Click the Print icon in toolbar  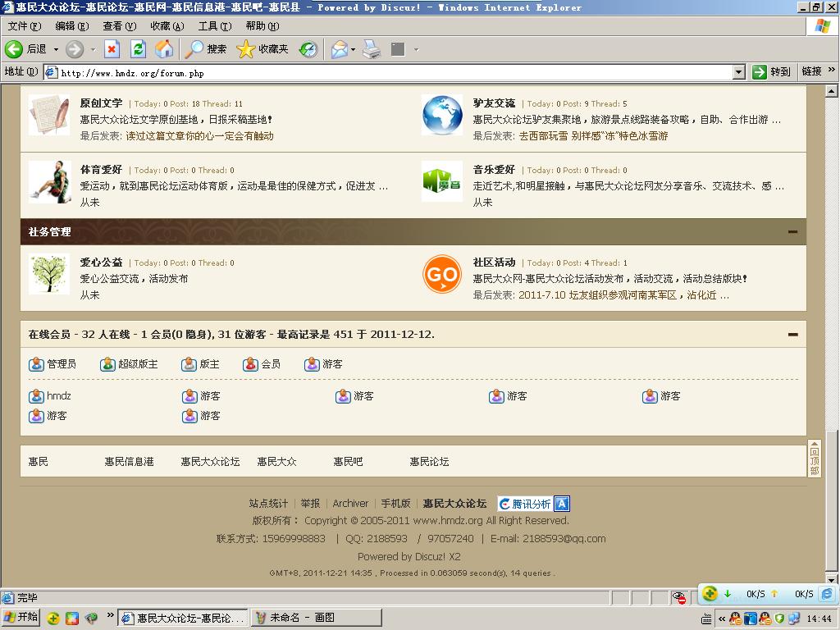click(372, 49)
